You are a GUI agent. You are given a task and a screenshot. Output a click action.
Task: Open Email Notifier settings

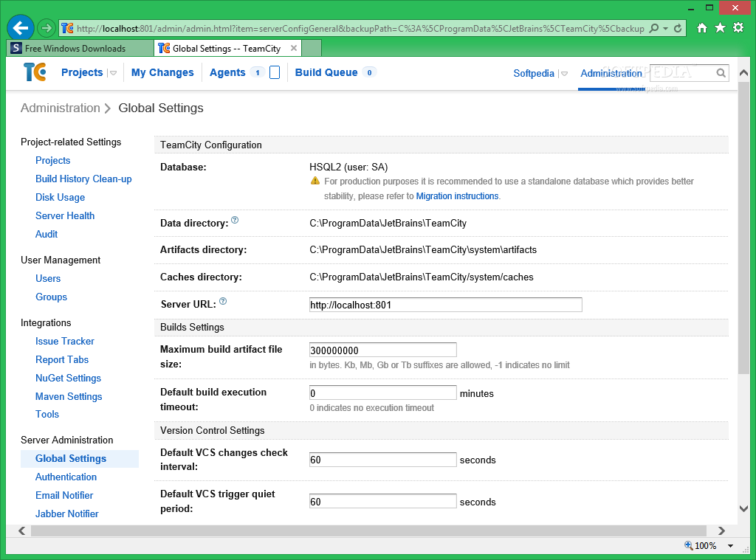click(64, 495)
